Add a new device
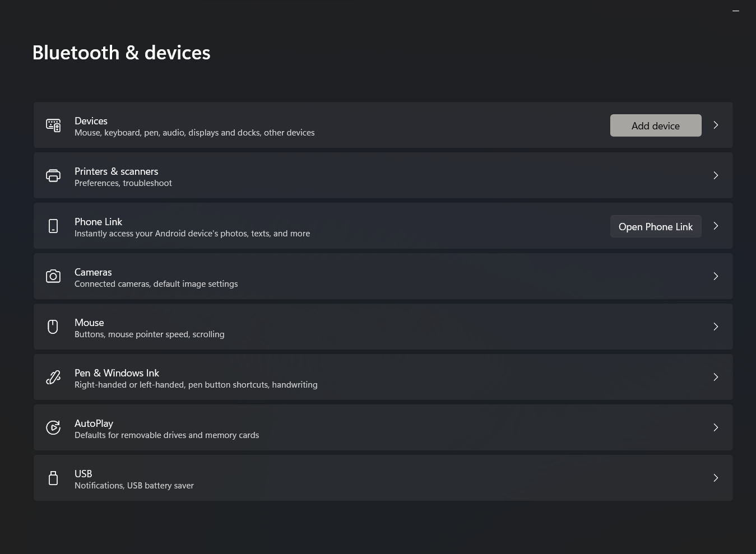This screenshot has height=554, width=756. coord(656,125)
